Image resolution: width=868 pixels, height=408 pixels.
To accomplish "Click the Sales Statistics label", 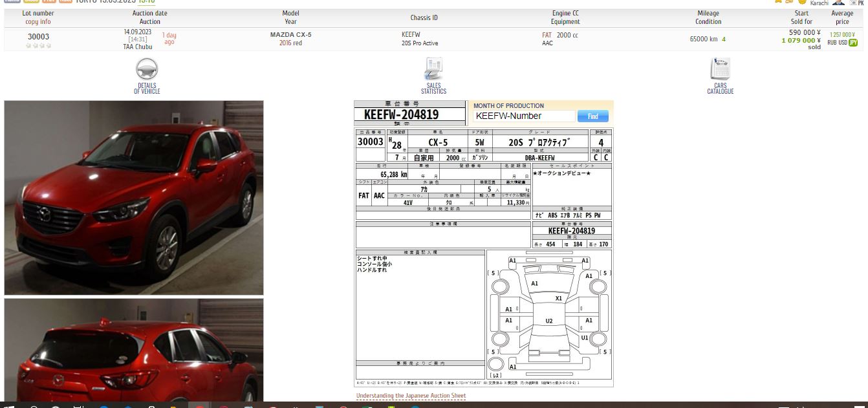I will click(x=433, y=89).
